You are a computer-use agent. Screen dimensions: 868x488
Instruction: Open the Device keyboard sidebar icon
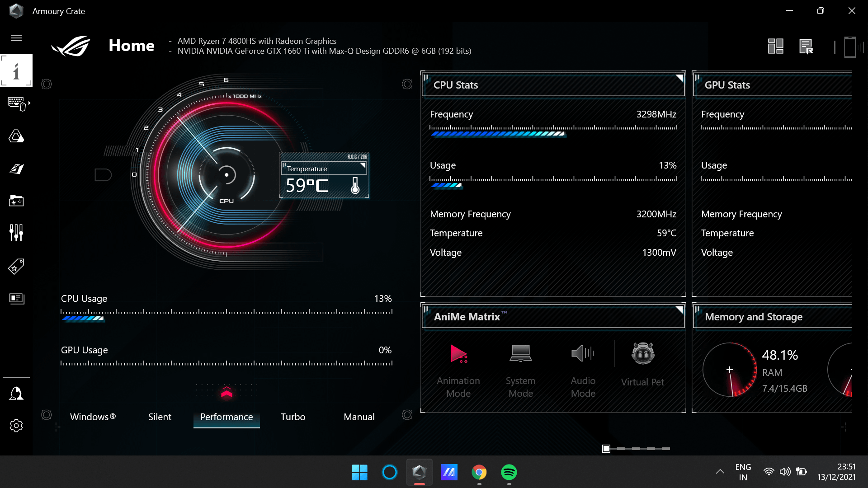[x=18, y=103]
